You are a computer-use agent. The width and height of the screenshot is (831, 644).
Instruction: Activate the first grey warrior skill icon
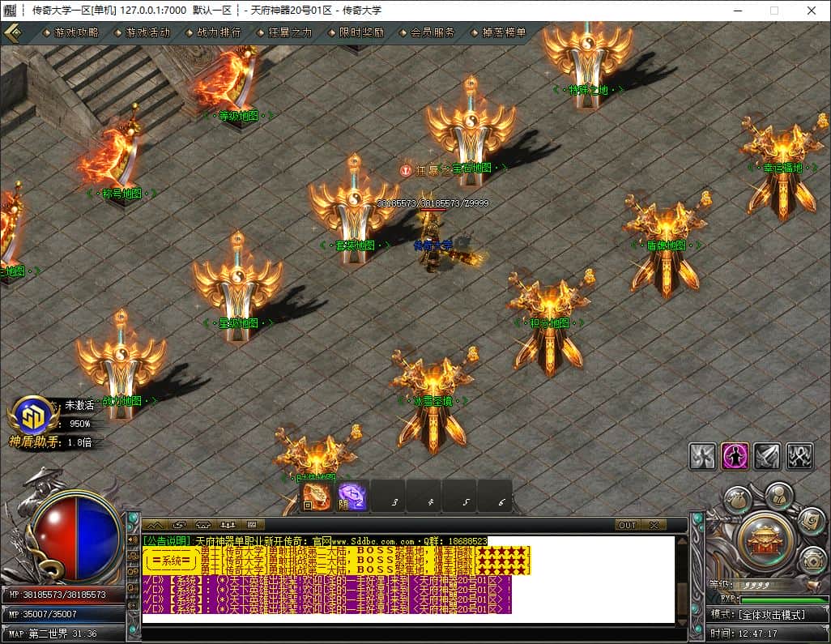coord(702,456)
